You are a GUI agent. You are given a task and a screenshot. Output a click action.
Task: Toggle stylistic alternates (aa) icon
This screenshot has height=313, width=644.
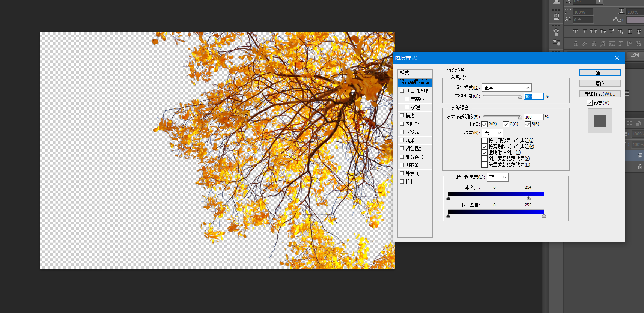[612, 44]
